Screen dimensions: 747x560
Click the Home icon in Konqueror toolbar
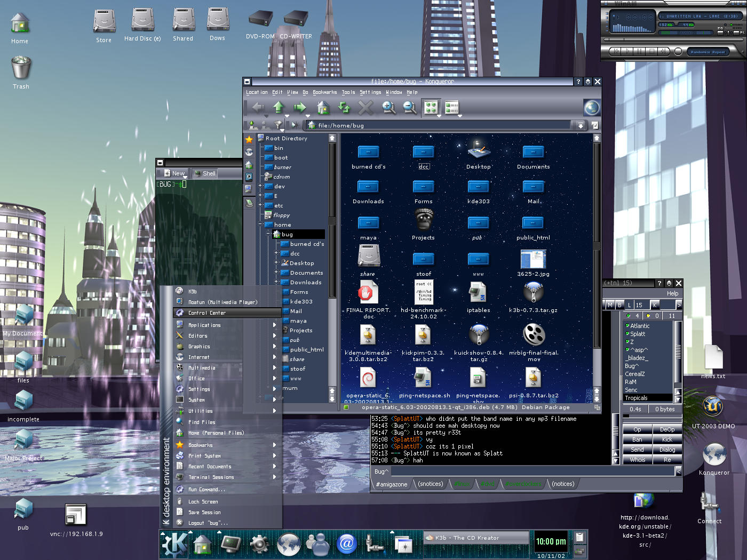pos(322,107)
